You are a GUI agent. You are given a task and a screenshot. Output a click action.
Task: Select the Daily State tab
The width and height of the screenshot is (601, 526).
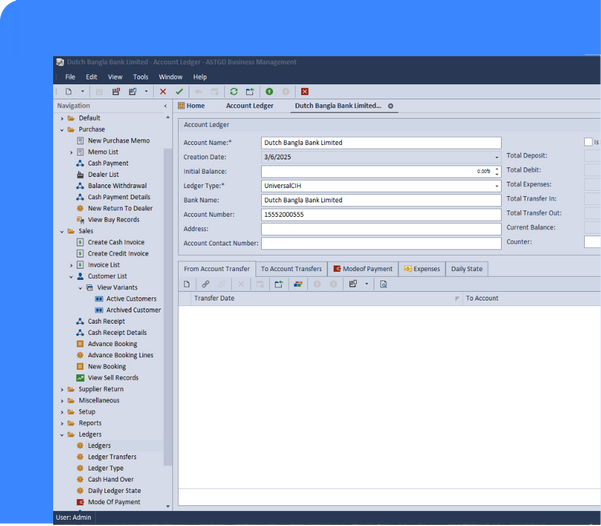[x=467, y=269]
